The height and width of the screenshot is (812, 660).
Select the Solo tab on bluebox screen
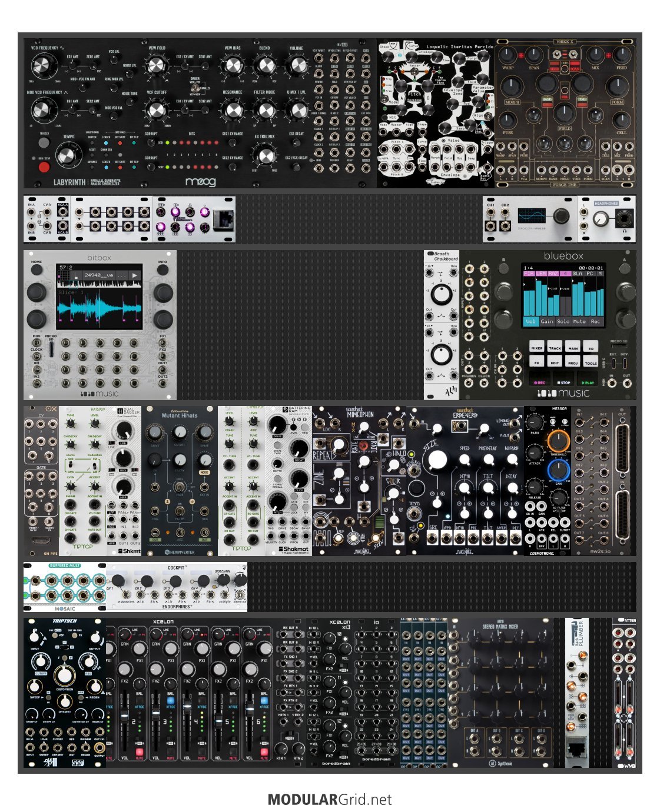pyautogui.click(x=563, y=321)
